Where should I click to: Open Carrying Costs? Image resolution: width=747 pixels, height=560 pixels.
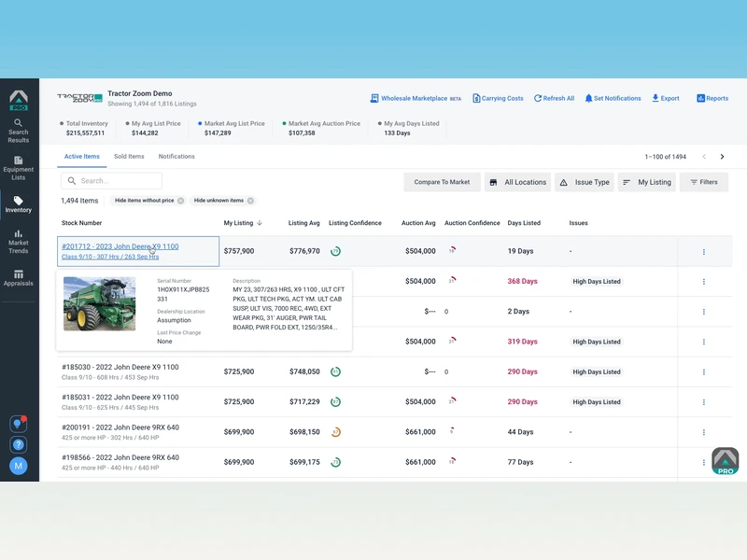tap(498, 98)
